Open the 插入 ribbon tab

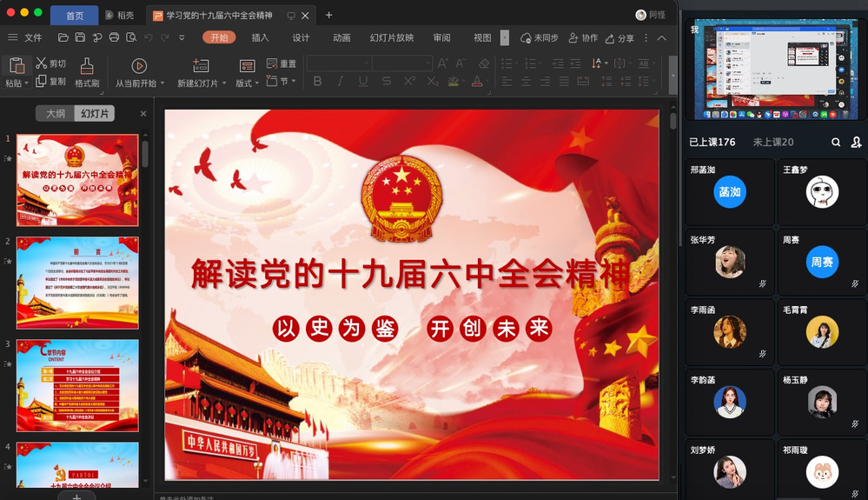click(x=260, y=37)
